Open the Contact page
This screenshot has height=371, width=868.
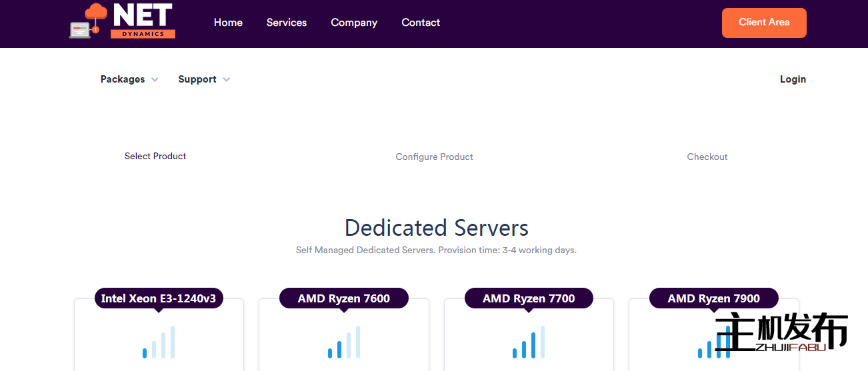click(421, 23)
